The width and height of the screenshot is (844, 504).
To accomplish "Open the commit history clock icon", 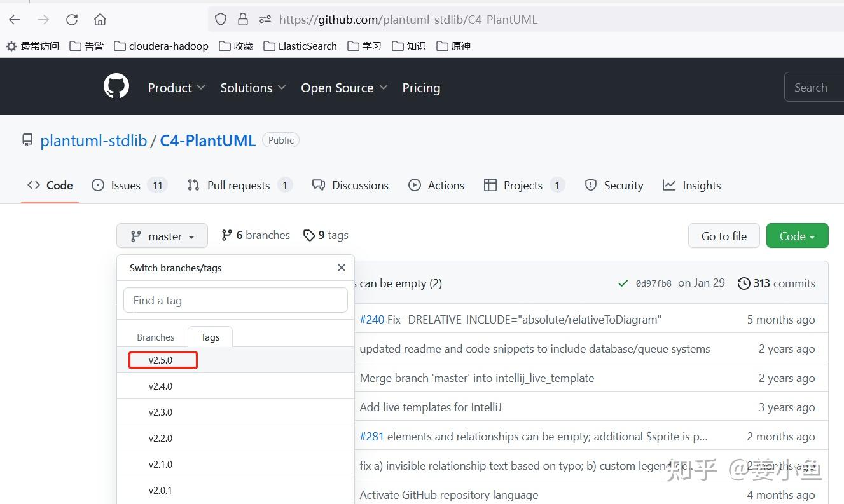I will (744, 283).
